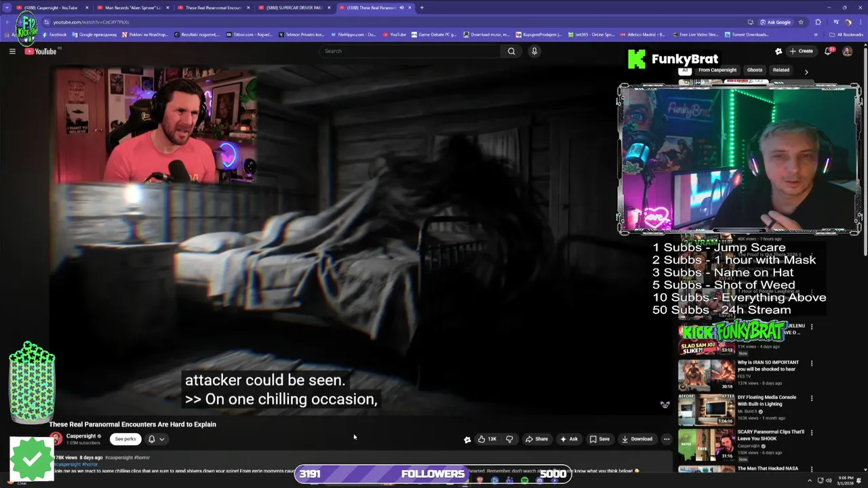This screenshot has width=868, height=488.
Task: Open the 'Poklon na NonStop' bookmark
Action: tap(144, 35)
